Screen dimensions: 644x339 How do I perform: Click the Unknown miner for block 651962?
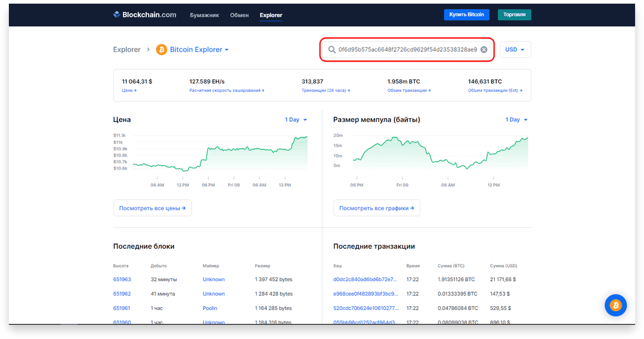(214, 294)
